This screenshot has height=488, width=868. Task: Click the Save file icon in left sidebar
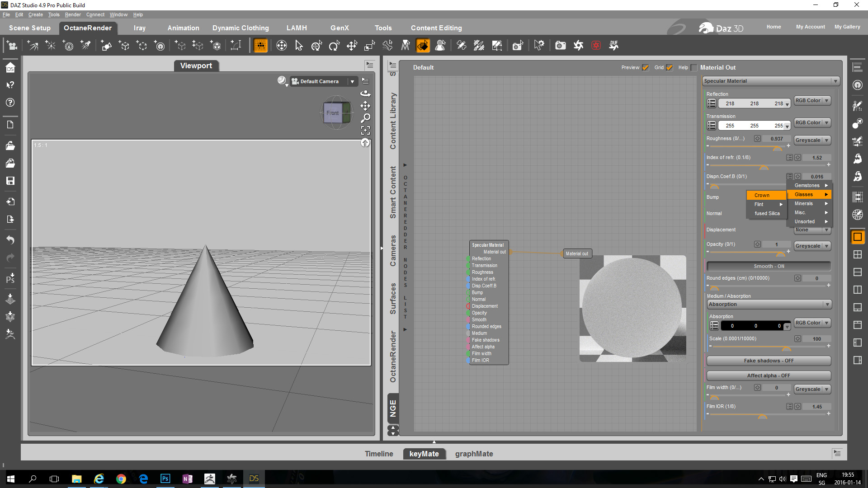click(x=10, y=181)
